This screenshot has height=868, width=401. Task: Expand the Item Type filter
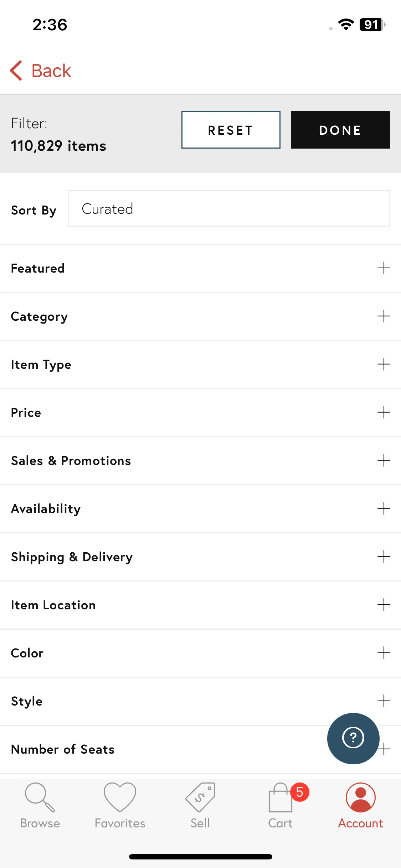[200, 365]
